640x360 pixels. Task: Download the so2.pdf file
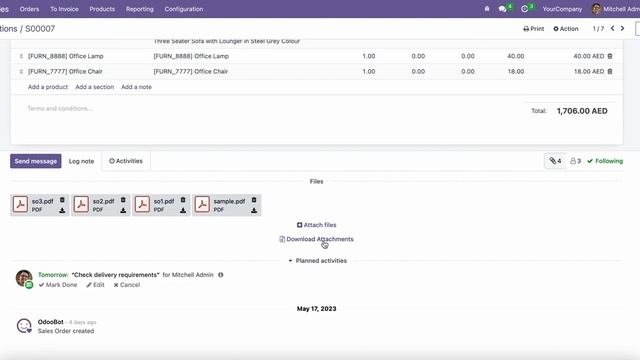click(x=123, y=211)
